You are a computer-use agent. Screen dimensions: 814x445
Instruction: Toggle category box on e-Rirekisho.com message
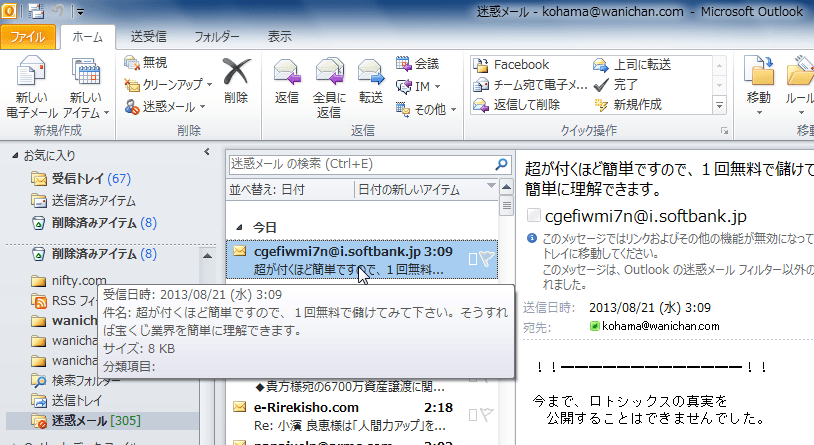tap(472, 415)
